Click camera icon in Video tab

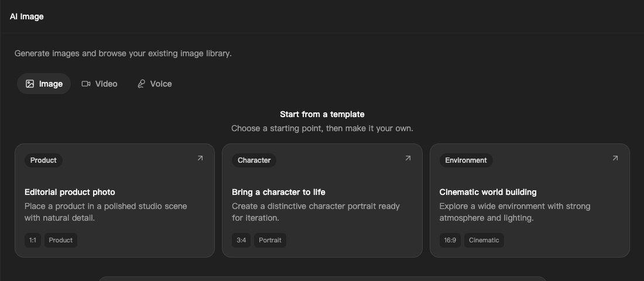tap(86, 84)
